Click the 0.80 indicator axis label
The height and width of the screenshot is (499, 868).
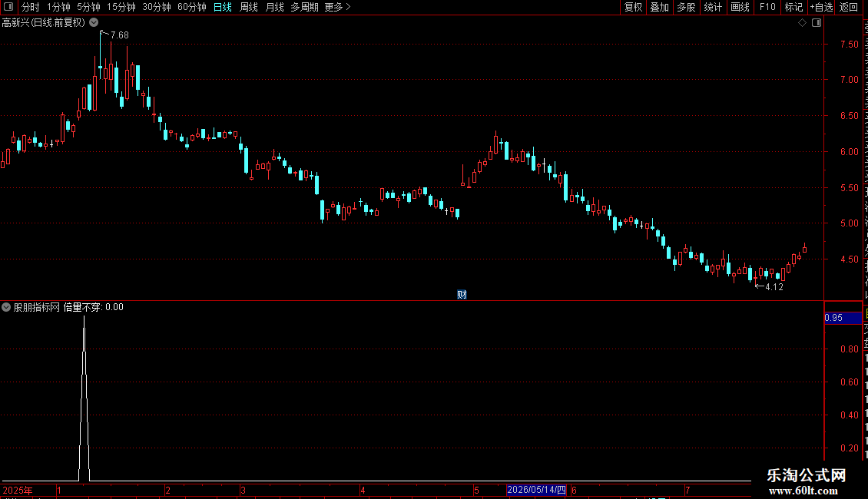[x=849, y=349]
